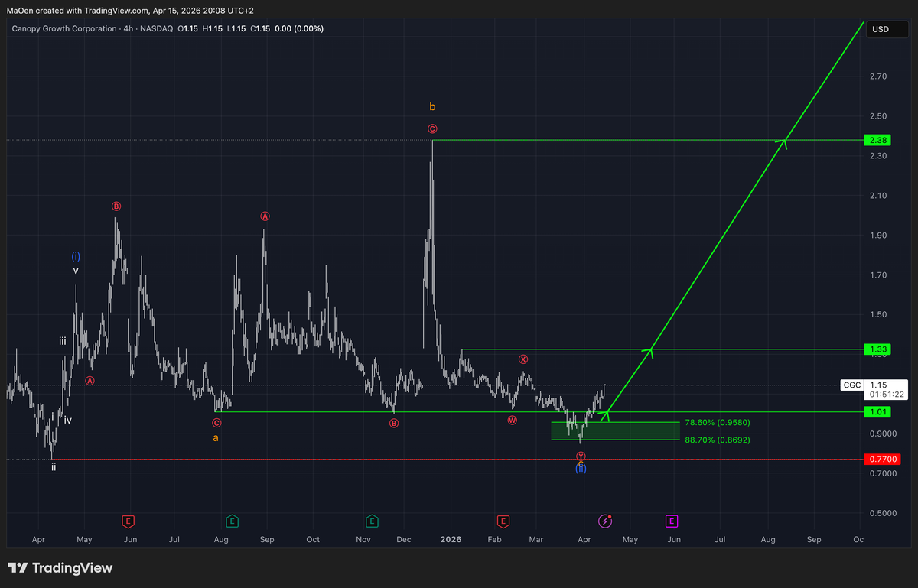
Task: Open the USD currency selector
Action: coord(881,29)
